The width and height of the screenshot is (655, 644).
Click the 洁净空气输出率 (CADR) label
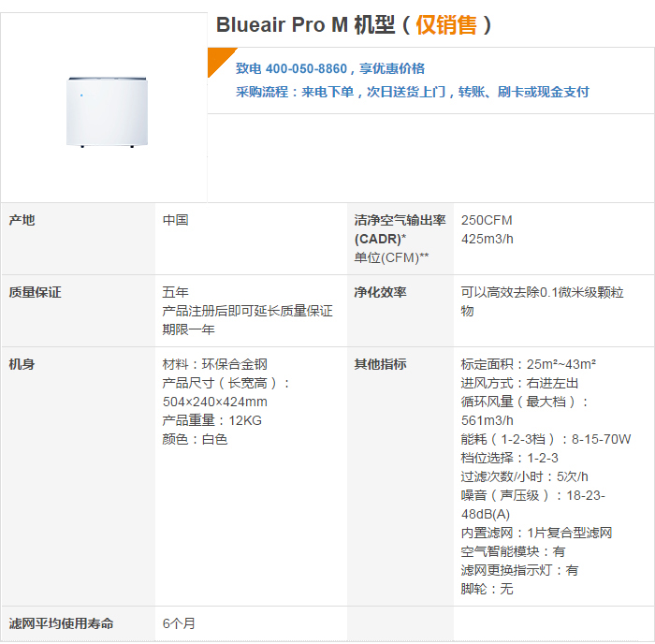coord(400,230)
